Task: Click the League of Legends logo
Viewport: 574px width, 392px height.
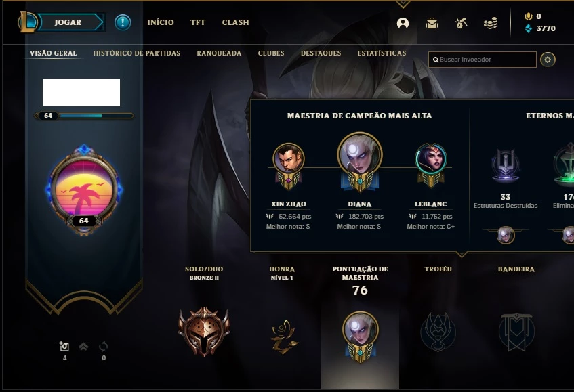Action: tap(27, 22)
